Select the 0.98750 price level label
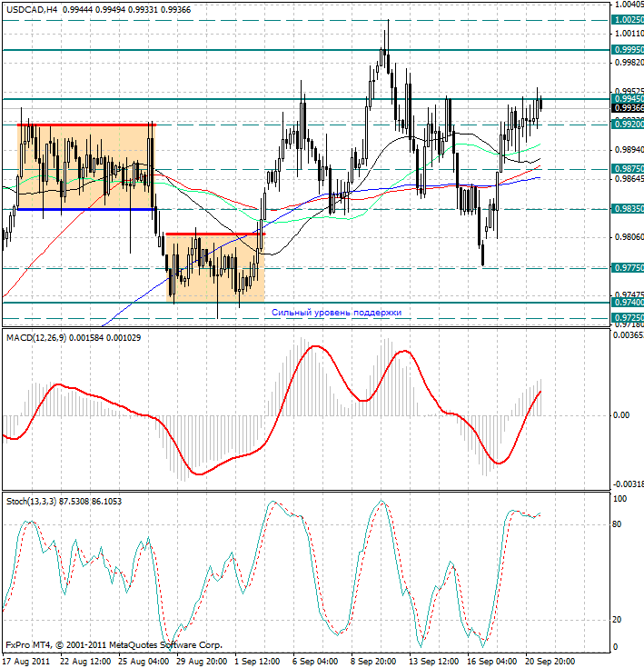Viewport: 644px width, 668px height. (629, 169)
